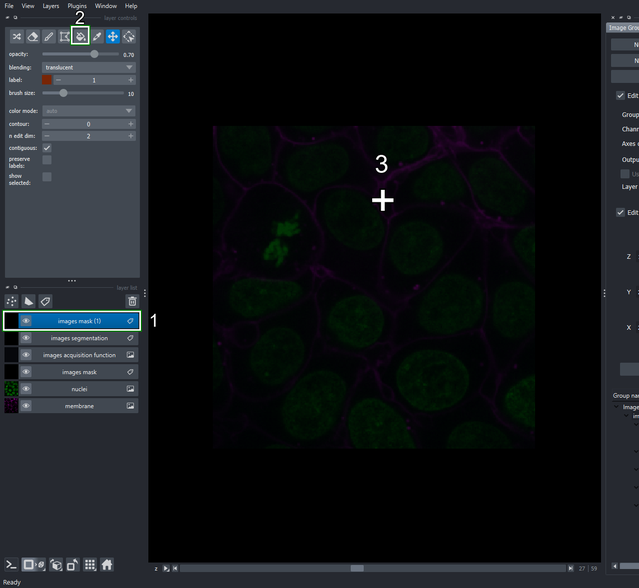Open the blending mode dropdown
The height and width of the screenshot is (588, 639).
click(x=89, y=67)
